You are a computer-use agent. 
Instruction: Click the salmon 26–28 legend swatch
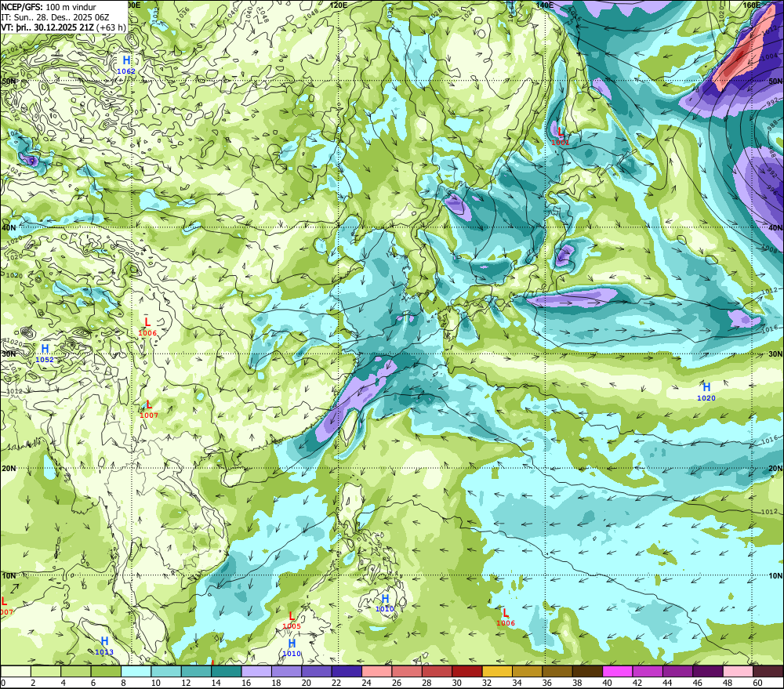(406, 671)
